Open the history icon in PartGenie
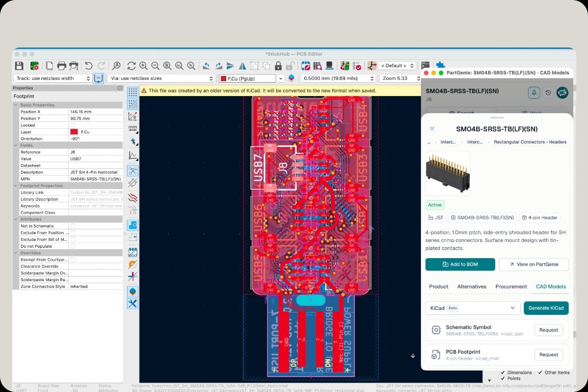This screenshot has width=588, height=392. 548,93
